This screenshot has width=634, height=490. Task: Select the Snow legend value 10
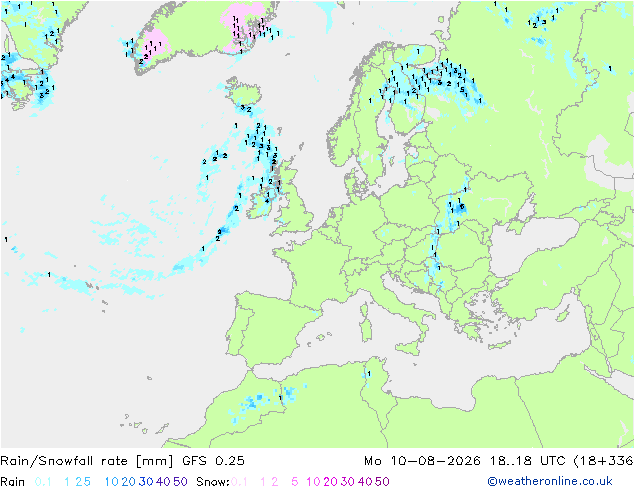tap(313, 482)
